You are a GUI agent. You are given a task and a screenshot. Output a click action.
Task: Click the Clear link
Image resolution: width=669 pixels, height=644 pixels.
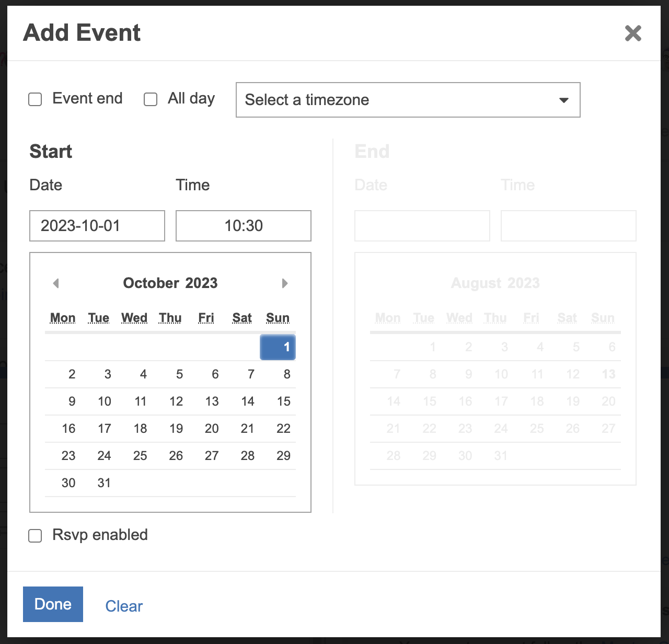tap(124, 606)
